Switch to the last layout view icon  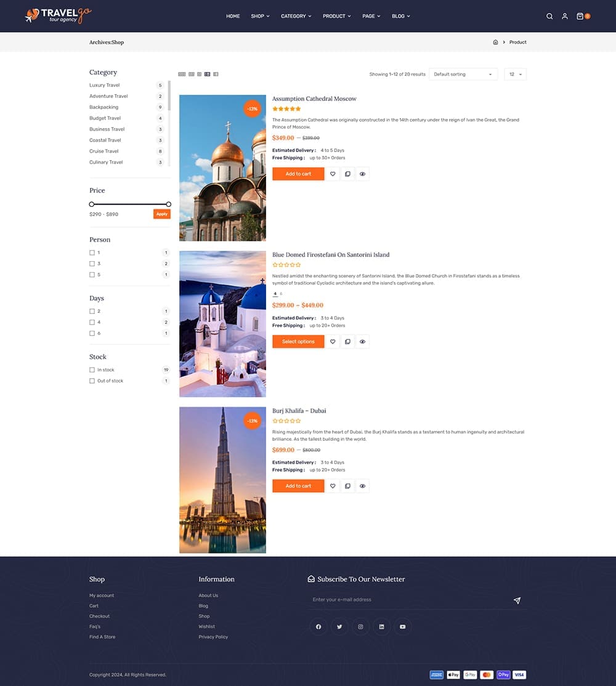coord(216,75)
